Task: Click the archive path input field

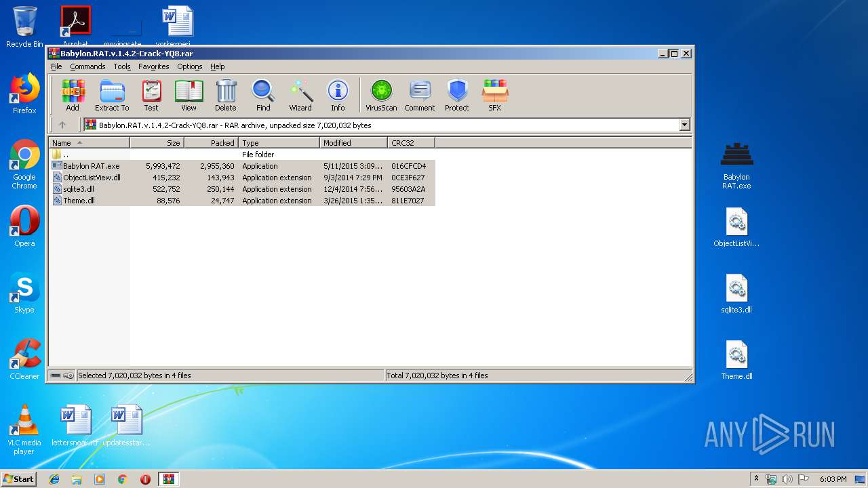Action: [x=380, y=125]
